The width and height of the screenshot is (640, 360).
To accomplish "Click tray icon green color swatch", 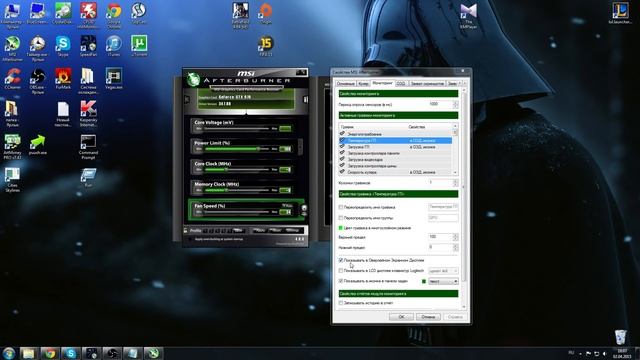I will pos(424,281).
